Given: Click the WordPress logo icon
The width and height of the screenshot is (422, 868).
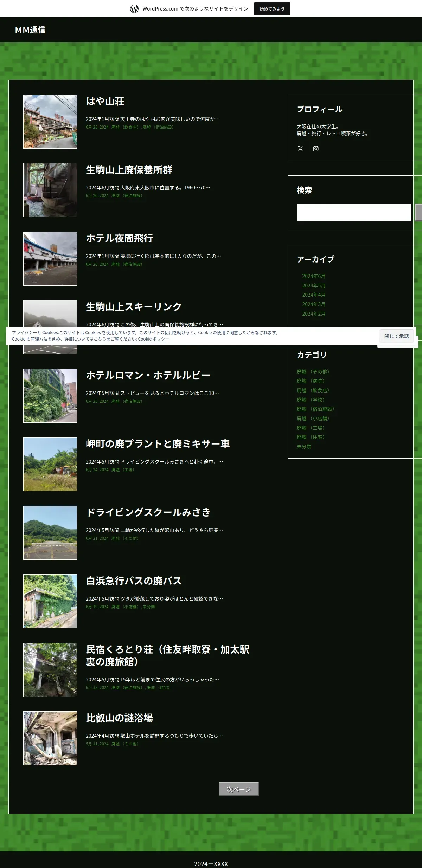Looking at the screenshot, I should point(134,9).
